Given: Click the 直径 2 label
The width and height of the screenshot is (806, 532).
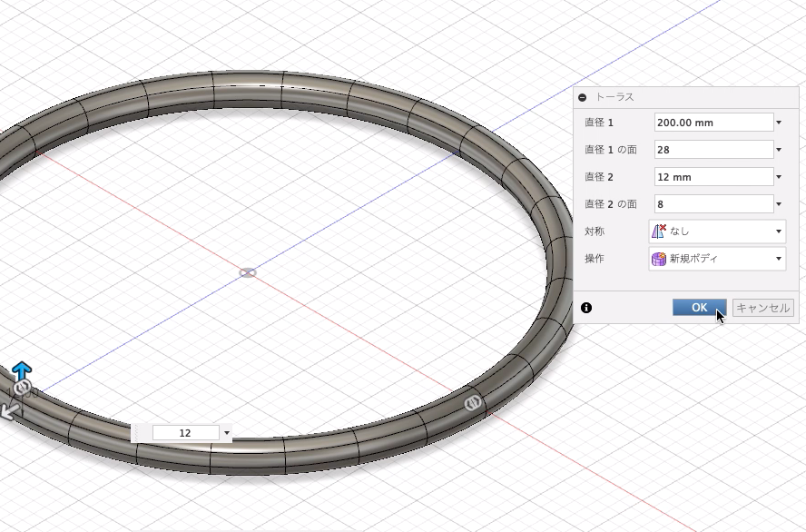Looking at the screenshot, I should click(599, 177).
